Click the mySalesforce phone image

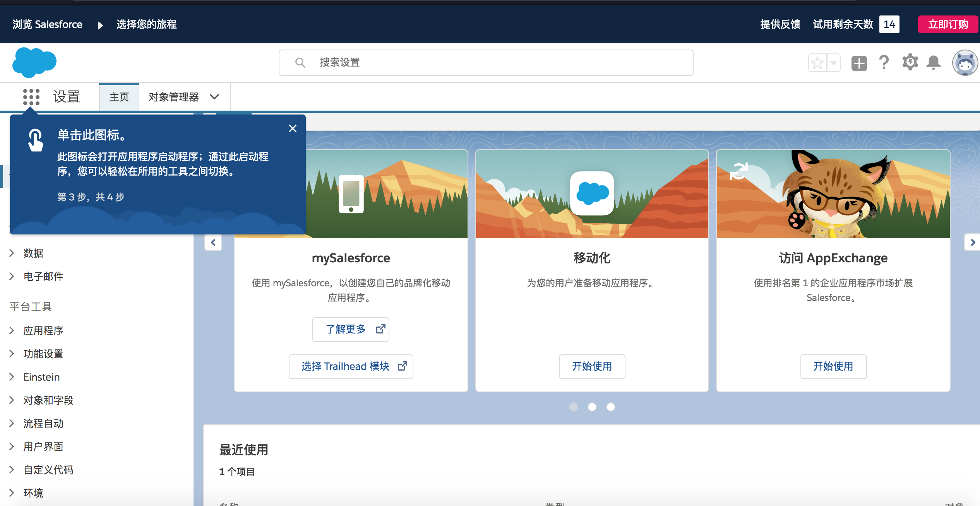tap(351, 194)
